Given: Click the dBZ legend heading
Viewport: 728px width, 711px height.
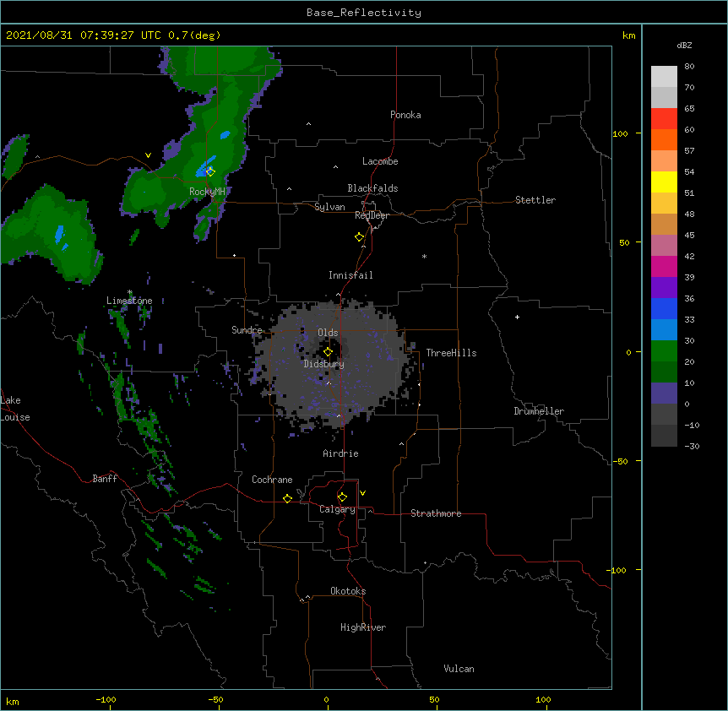Looking at the screenshot, I should (684, 45).
